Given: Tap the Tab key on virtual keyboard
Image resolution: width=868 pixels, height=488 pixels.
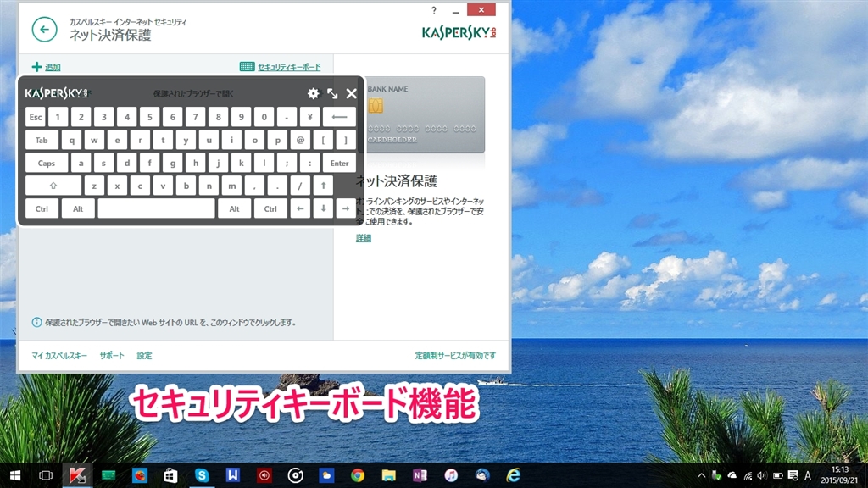Looking at the screenshot, I should point(42,140).
